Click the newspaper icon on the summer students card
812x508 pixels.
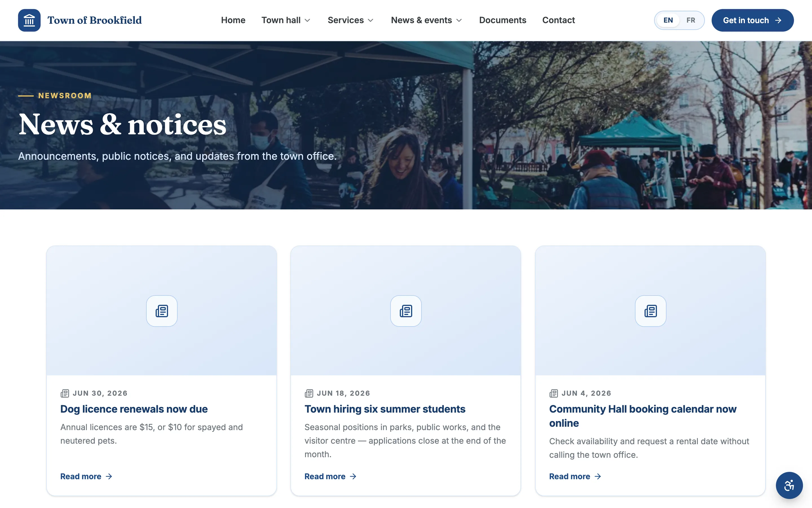(x=406, y=311)
